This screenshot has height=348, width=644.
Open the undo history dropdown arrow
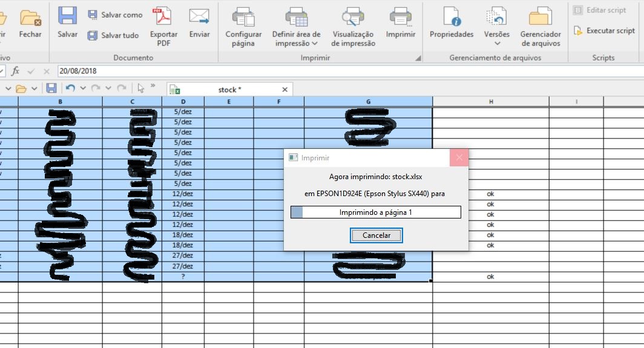[83, 88]
